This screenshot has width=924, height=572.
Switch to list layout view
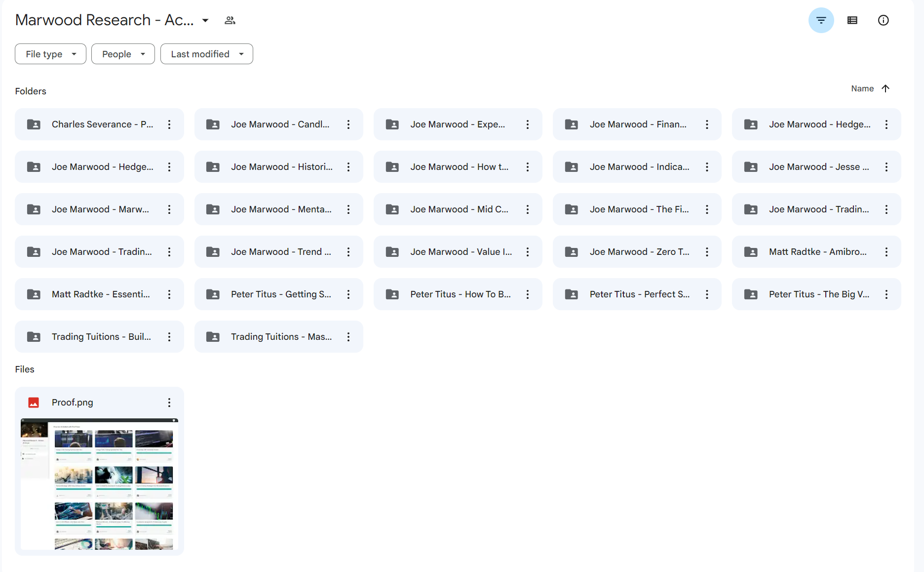click(x=852, y=20)
